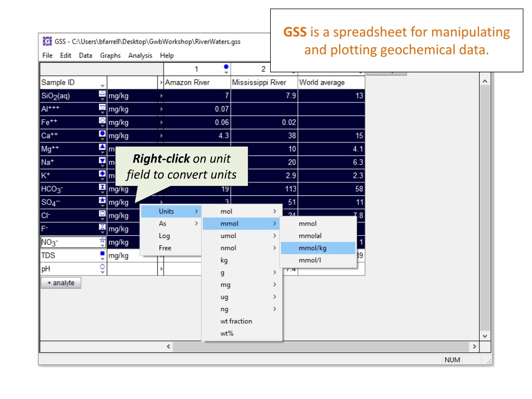Viewport: 532px width, 399px height.
Task: Click the horizontal scrollbar right arrow
Action: pos(474,347)
